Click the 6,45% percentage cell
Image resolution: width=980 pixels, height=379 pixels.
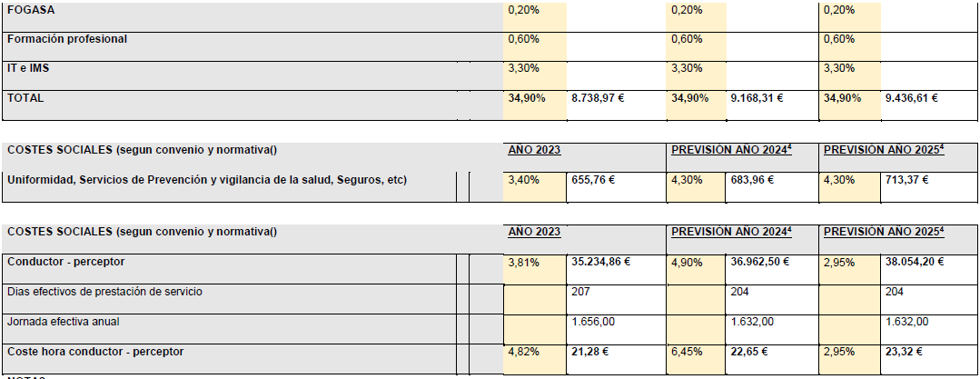tap(696, 359)
